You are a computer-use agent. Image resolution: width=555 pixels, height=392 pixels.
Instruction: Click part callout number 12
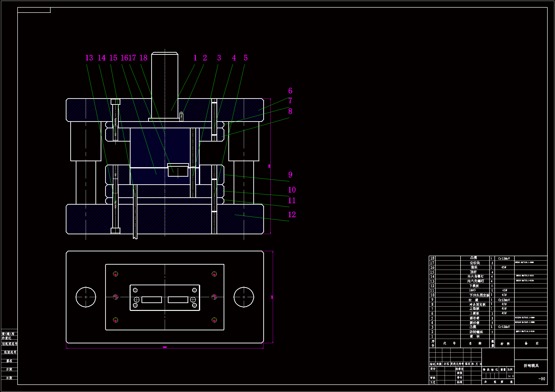click(292, 215)
